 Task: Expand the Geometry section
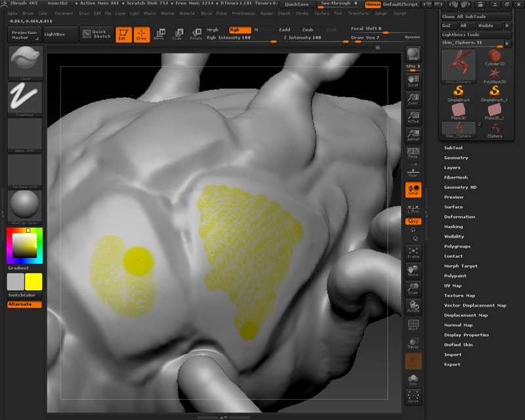(x=456, y=157)
